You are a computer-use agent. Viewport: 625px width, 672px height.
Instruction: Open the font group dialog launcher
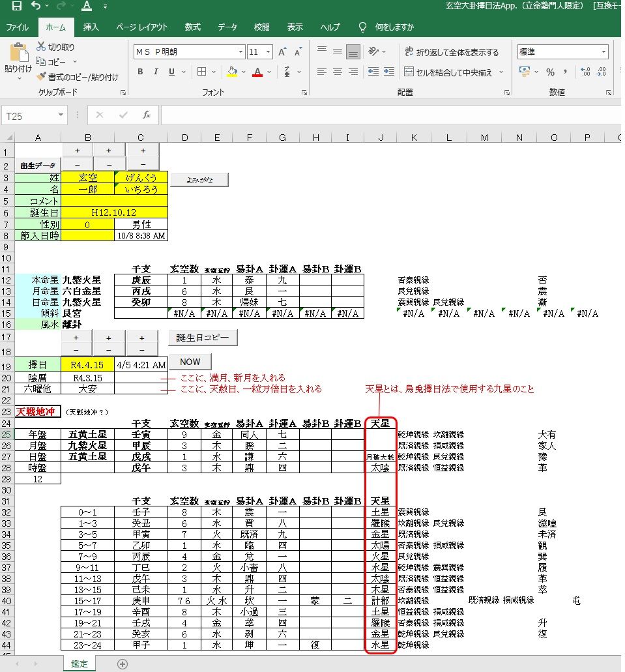pyautogui.click(x=304, y=92)
